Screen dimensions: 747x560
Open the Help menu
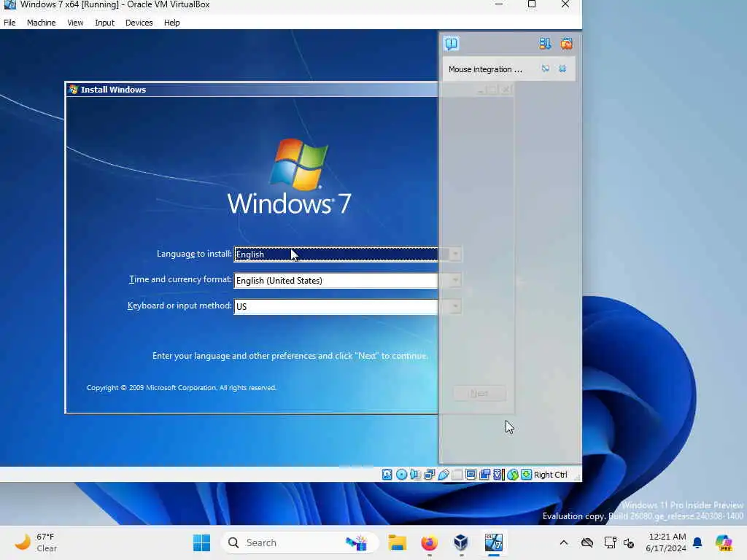171,23
